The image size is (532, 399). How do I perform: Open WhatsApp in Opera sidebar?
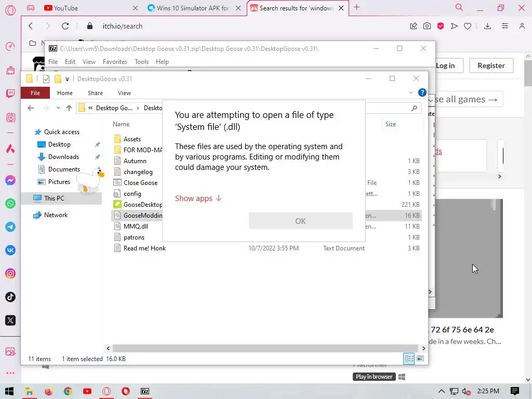(10, 204)
